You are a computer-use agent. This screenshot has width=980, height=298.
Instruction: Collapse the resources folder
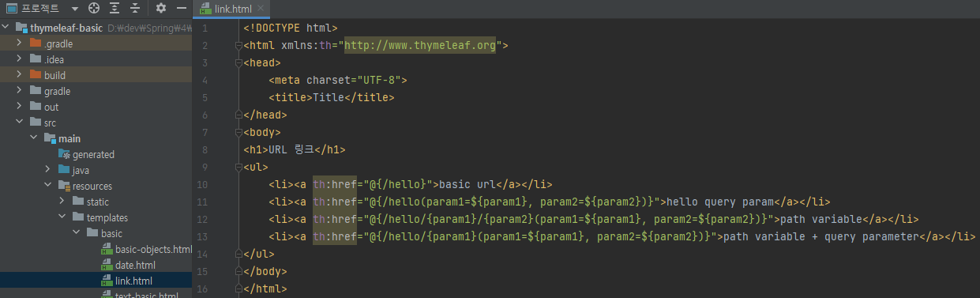48,186
